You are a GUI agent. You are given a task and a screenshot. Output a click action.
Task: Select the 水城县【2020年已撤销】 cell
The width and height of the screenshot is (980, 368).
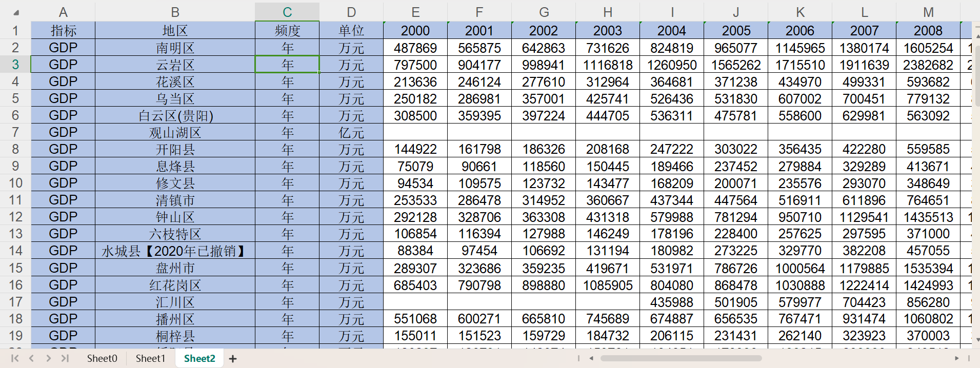(175, 251)
